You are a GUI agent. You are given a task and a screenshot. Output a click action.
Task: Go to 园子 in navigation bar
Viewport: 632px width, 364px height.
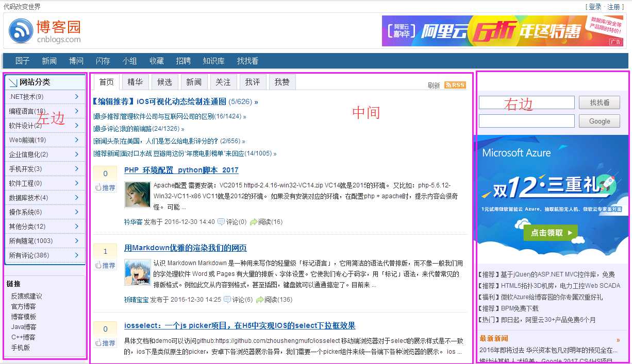[x=22, y=61]
